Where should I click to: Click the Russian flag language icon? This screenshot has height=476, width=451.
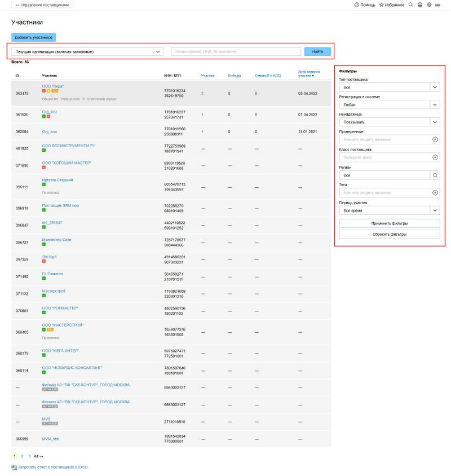[438, 5]
